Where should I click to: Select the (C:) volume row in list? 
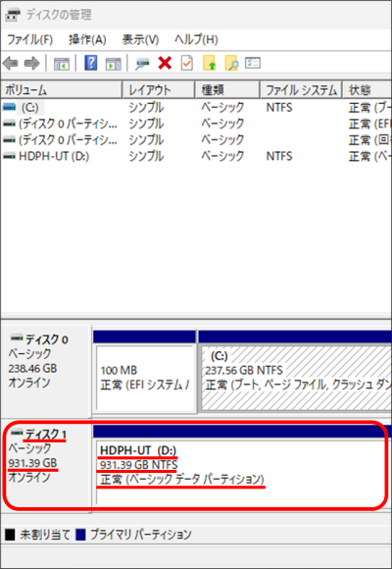[x=196, y=108]
